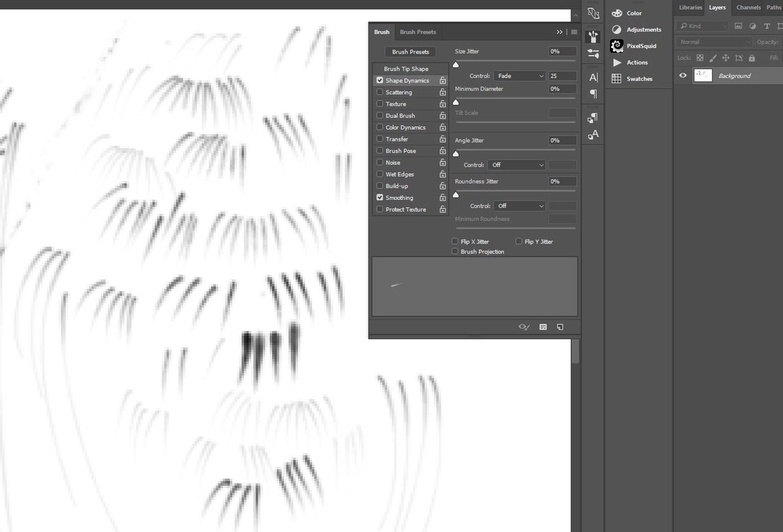
Task: Select the Brush tab
Action: coord(381,32)
